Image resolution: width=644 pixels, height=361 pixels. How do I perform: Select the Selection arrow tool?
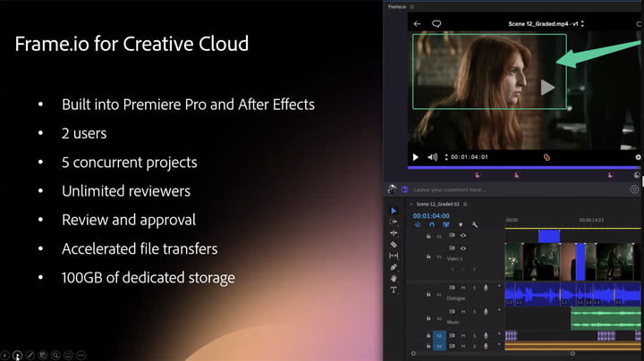point(394,211)
